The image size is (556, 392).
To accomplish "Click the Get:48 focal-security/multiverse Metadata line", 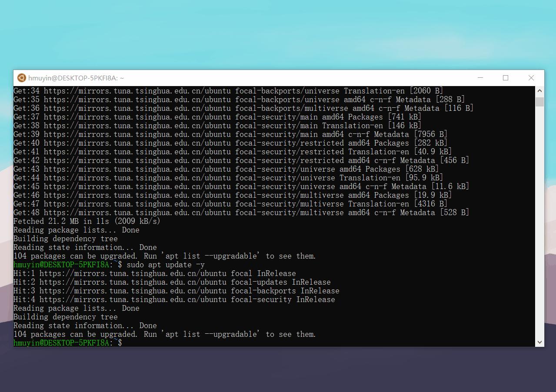I will (241, 213).
